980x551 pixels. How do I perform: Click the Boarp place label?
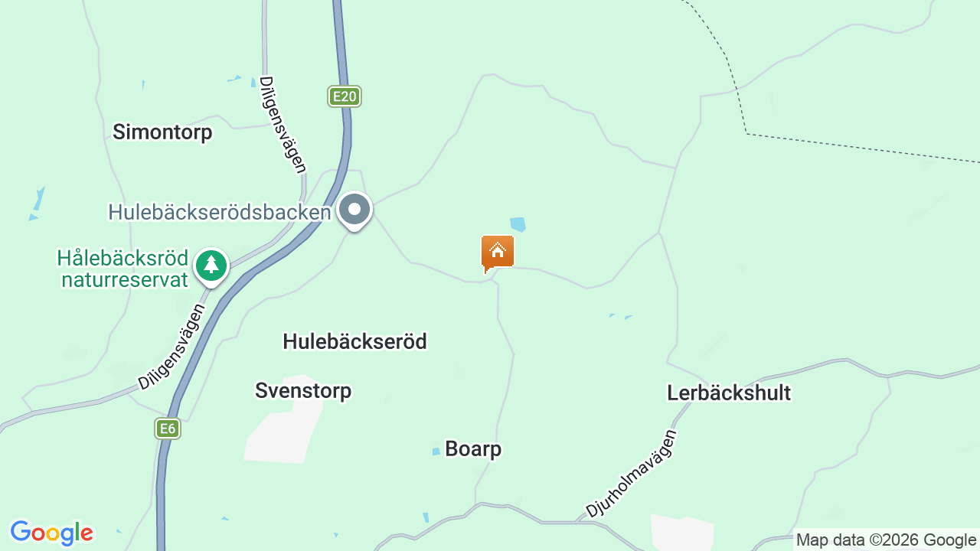[473, 448]
